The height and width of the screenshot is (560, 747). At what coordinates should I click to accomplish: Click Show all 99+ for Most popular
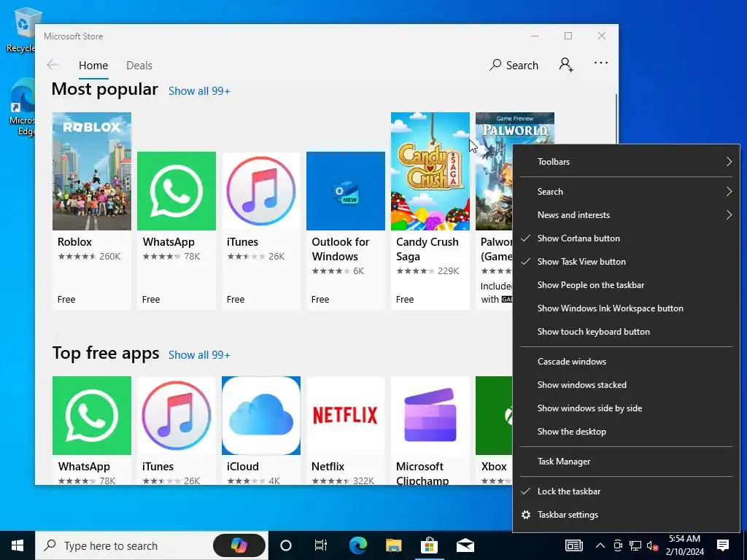tap(199, 91)
